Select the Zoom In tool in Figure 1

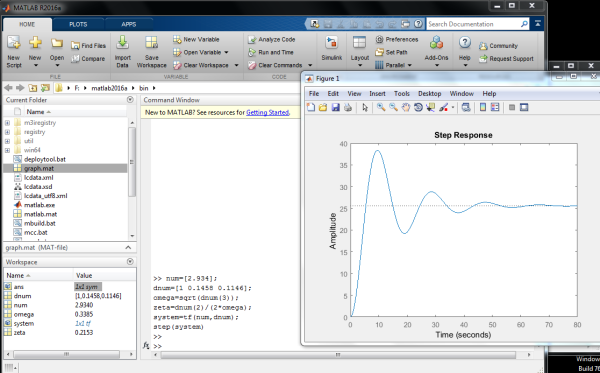[381, 108]
